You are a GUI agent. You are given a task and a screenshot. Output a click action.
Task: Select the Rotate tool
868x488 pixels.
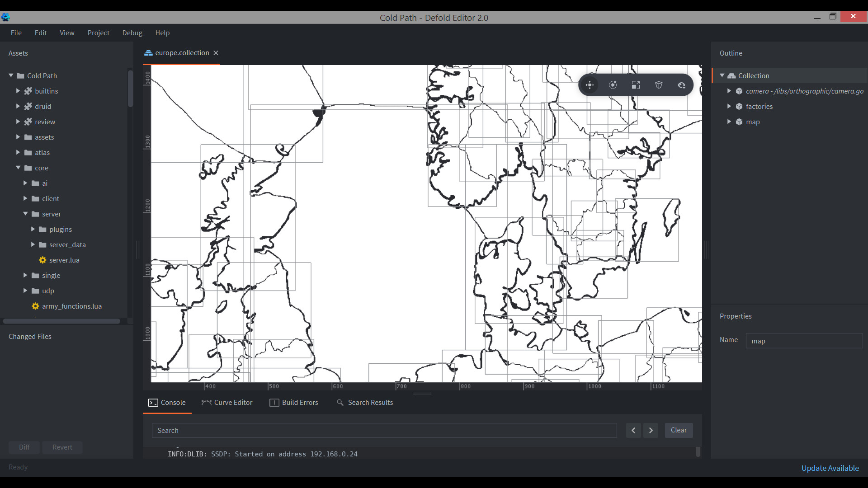pos(613,85)
